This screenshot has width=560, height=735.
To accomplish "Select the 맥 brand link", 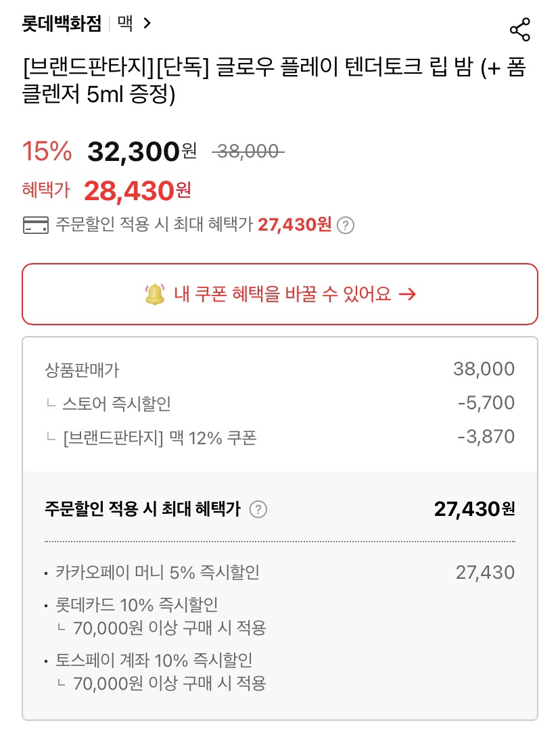I will (x=125, y=24).
